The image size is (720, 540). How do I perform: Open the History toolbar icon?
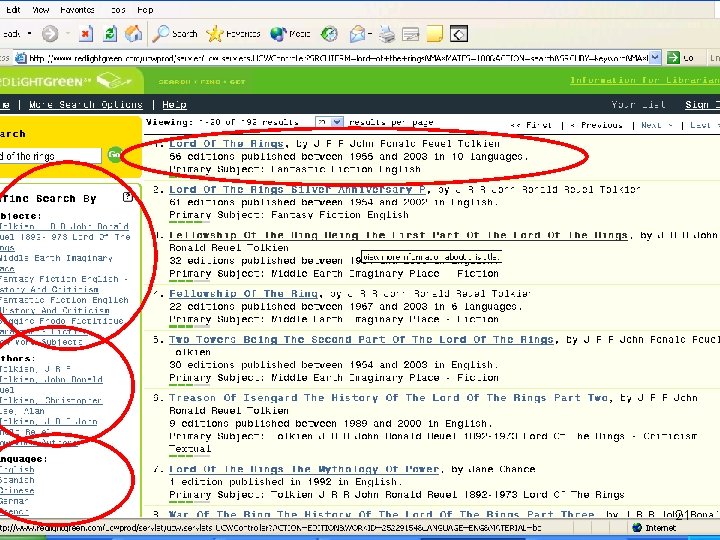tap(329, 34)
